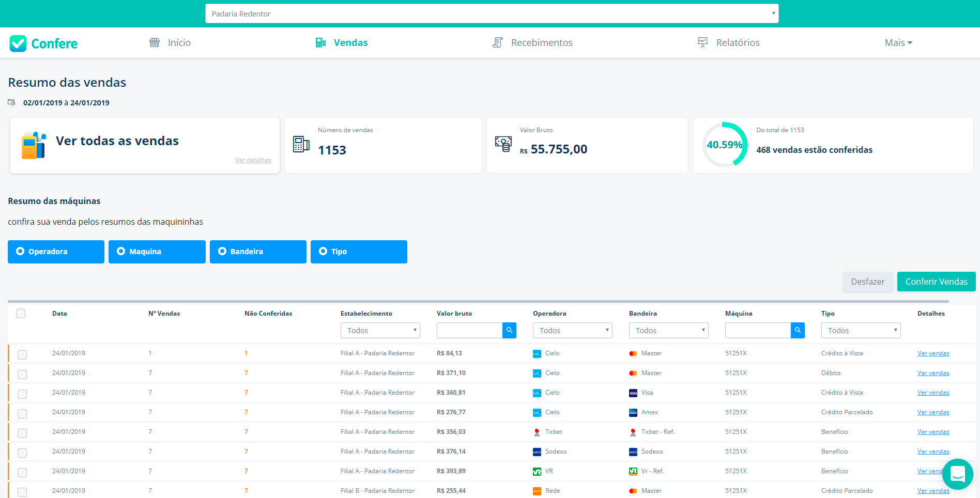Select the Operadora radio button
Image resolution: width=980 pixels, height=498 pixels.
(x=20, y=252)
